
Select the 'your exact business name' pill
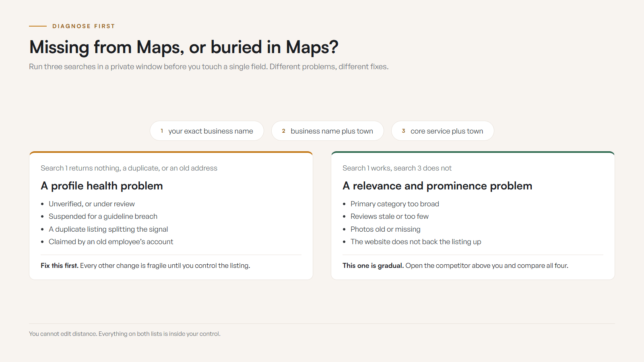[x=207, y=131]
